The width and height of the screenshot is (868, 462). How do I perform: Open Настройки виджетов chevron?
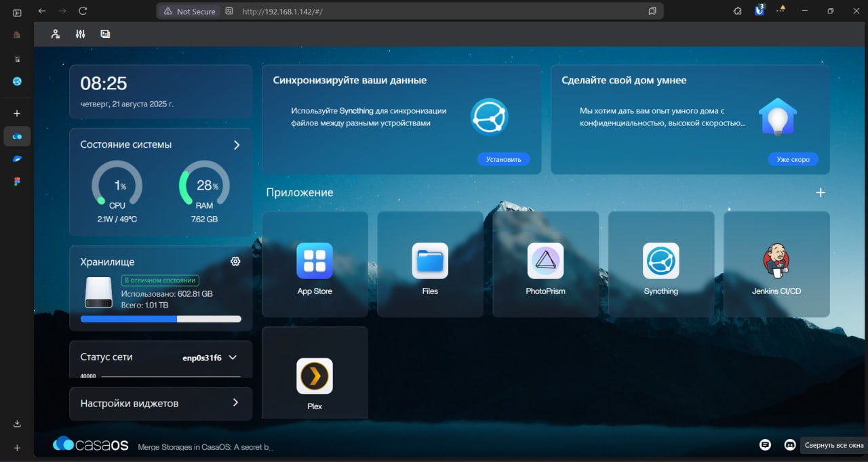(235, 402)
